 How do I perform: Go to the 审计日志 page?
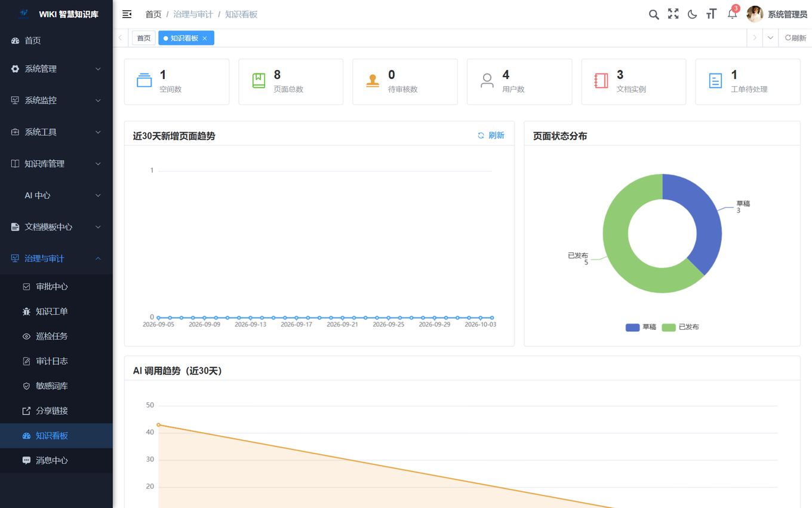(x=56, y=361)
